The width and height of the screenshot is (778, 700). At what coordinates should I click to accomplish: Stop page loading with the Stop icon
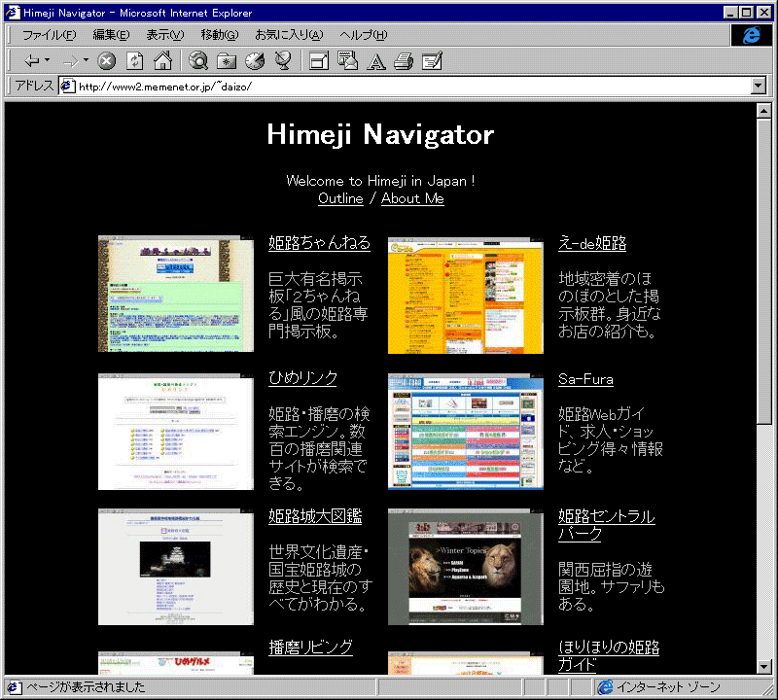(106, 61)
